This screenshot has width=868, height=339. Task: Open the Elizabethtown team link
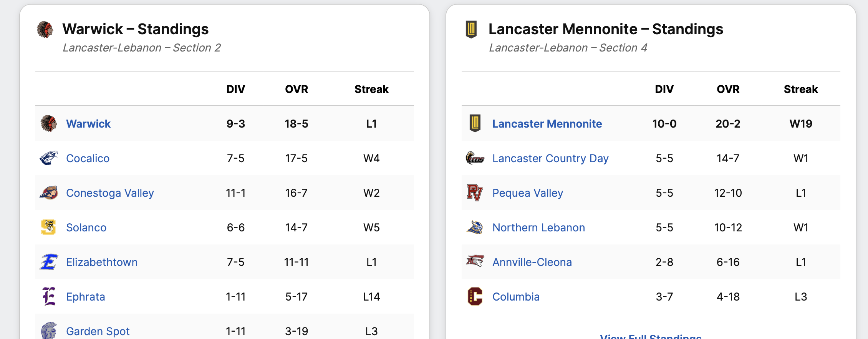click(x=102, y=262)
